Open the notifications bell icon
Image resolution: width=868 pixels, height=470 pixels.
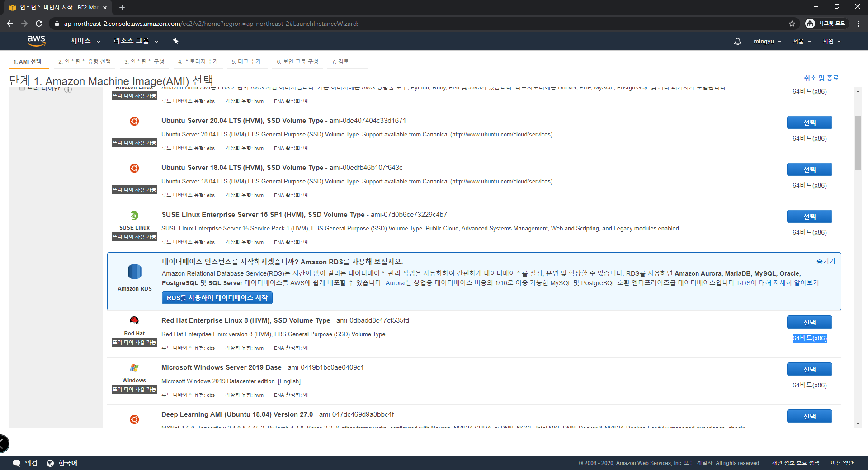(x=737, y=41)
